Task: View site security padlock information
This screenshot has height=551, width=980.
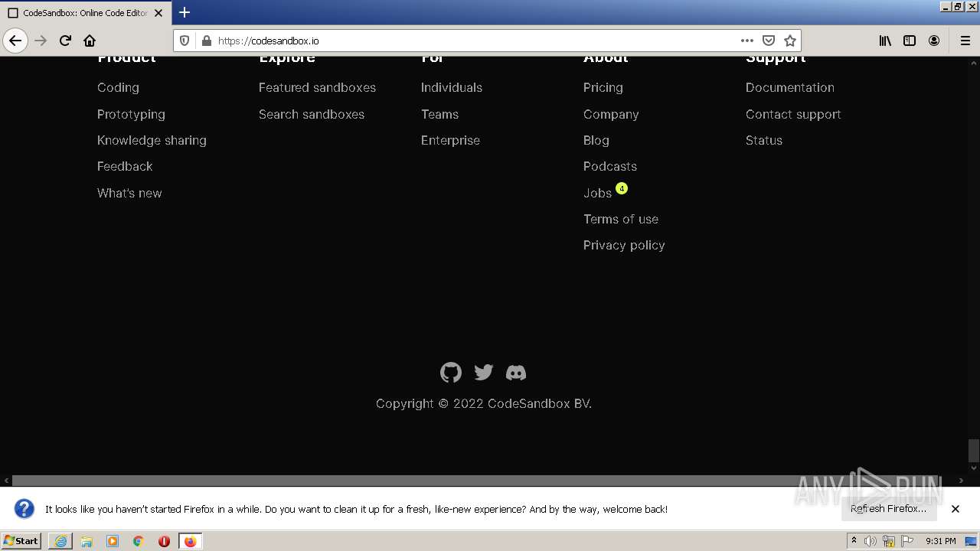Action: click(x=206, y=41)
